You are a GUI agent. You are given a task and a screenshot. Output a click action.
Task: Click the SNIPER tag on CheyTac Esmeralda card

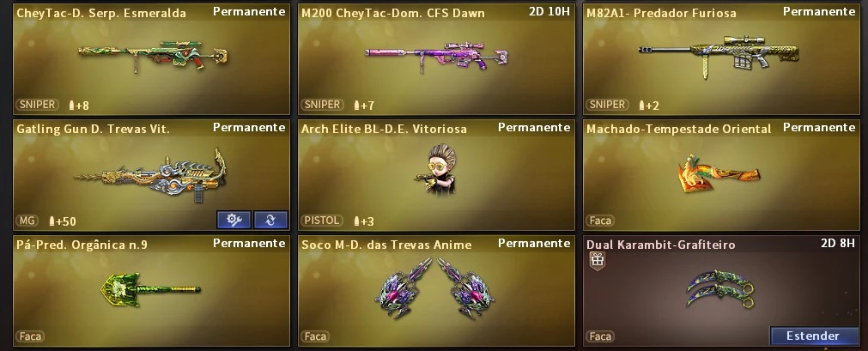click(x=38, y=105)
